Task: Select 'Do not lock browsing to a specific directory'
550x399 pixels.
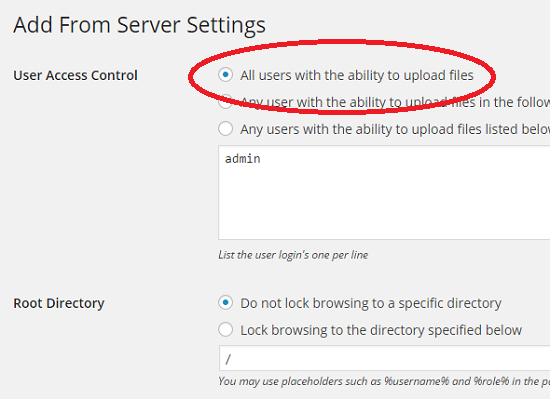Action: coord(225,303)
